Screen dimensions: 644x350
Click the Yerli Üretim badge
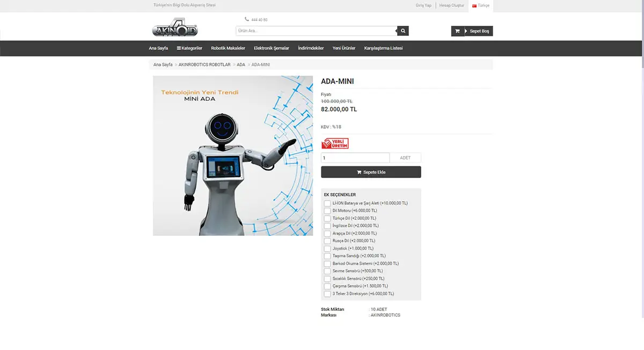335,144
